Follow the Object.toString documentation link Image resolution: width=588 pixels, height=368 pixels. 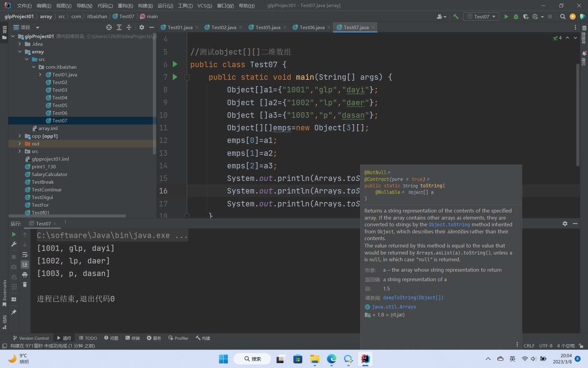449,224
